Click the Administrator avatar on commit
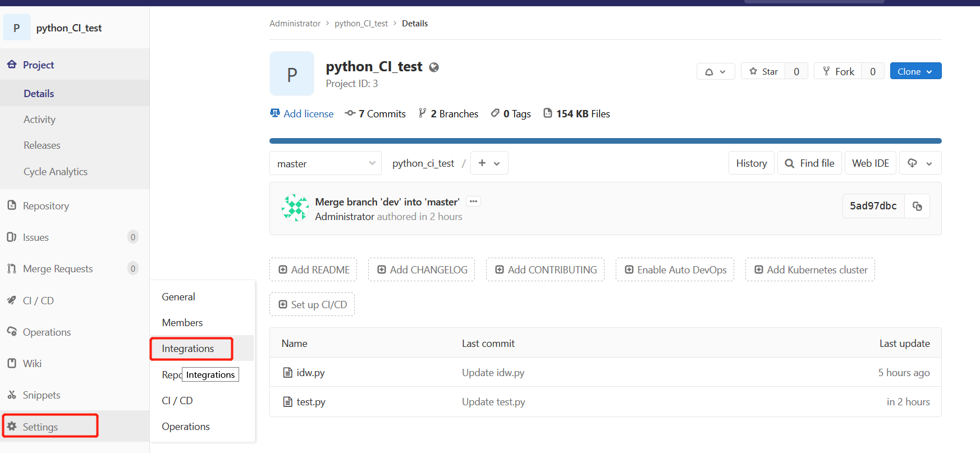The image size is (980, 453). (x=295, y=208)
